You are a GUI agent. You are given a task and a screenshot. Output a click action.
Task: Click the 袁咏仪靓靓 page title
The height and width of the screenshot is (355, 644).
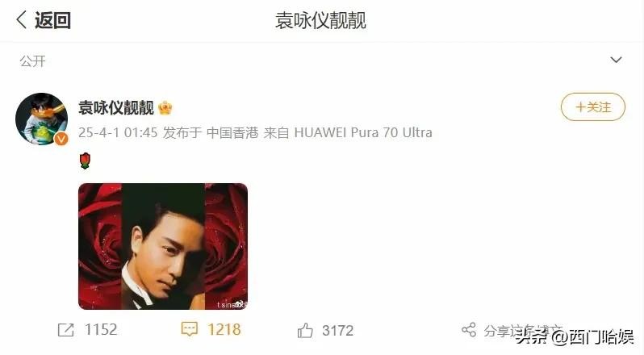[x=320, y=20]
